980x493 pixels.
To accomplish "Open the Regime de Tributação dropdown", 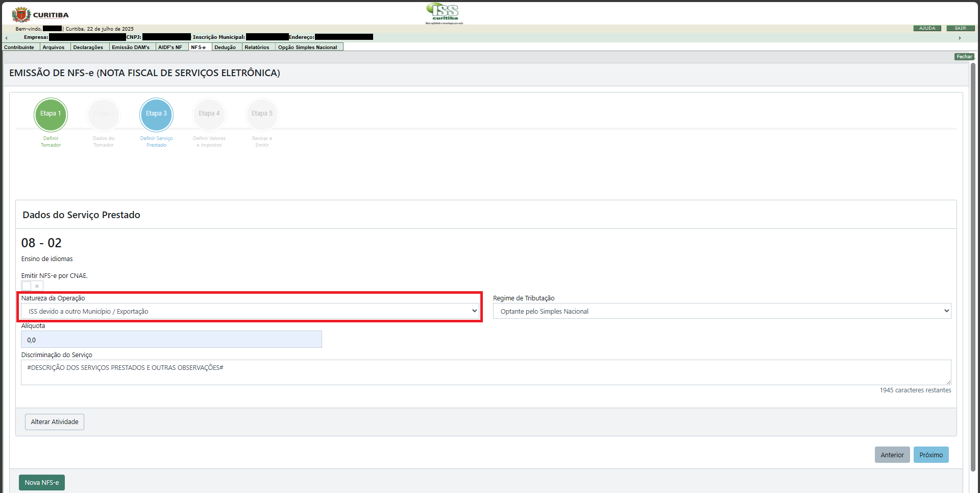I will point(722,311).
